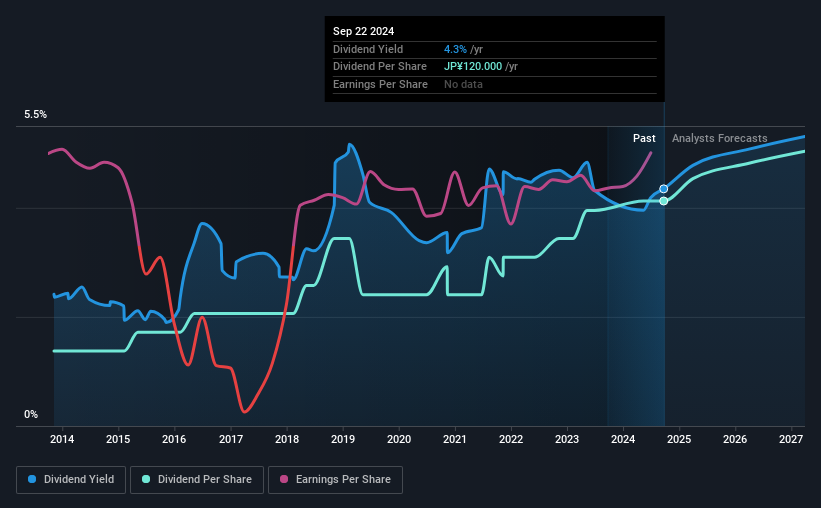The image size is (821, 508).
Task: Click the teal Dividend Per Share data point marker
Action: tap(663, 201)
